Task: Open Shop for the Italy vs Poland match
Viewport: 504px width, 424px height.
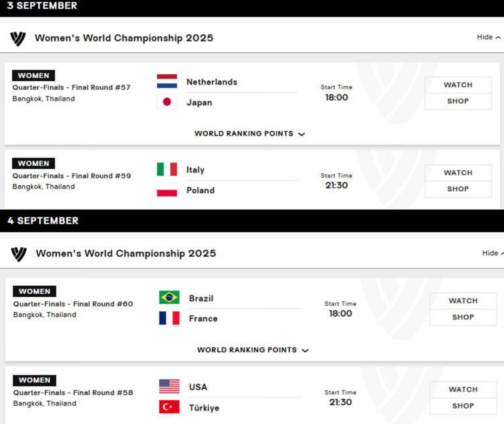Action: click(458, 189)
